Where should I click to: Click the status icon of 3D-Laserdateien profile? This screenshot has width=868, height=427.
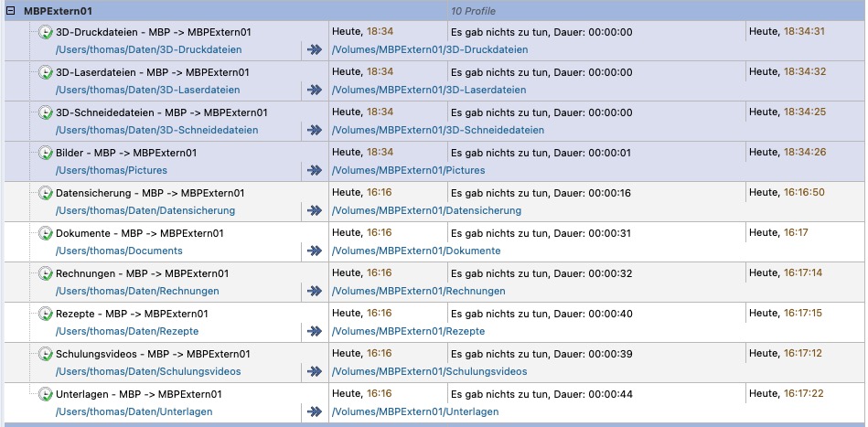coord(46,72)
